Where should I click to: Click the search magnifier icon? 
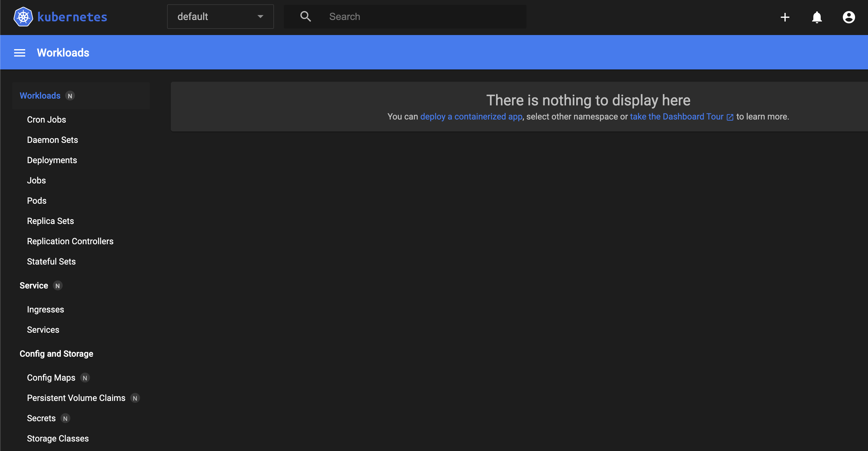tap(305, 17)
